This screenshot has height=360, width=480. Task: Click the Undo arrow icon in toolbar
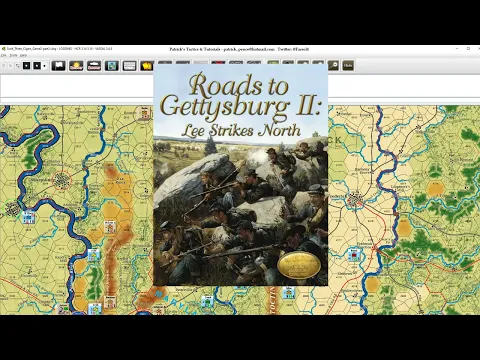tap(4, 66)
